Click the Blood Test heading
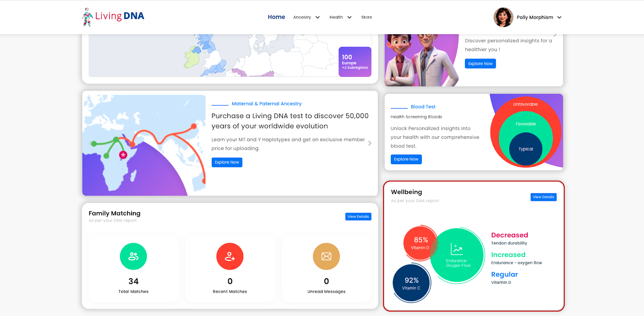This screenshot has height=316, width=644. coord(423,107)
